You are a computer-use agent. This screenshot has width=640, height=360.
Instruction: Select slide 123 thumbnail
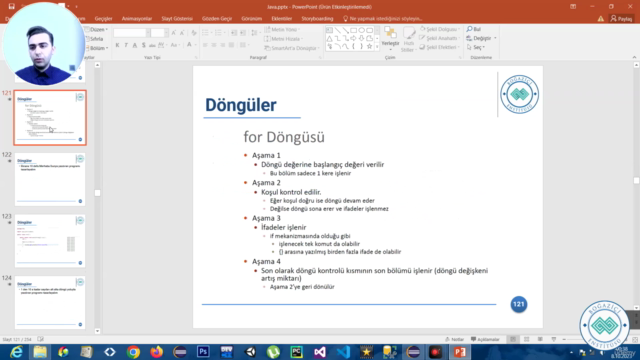click(x=50, y=241)
